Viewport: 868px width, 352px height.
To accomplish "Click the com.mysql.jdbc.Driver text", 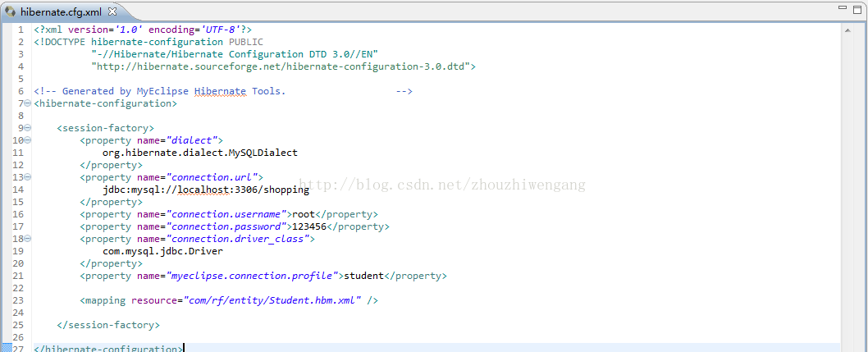I will [162, 251].
